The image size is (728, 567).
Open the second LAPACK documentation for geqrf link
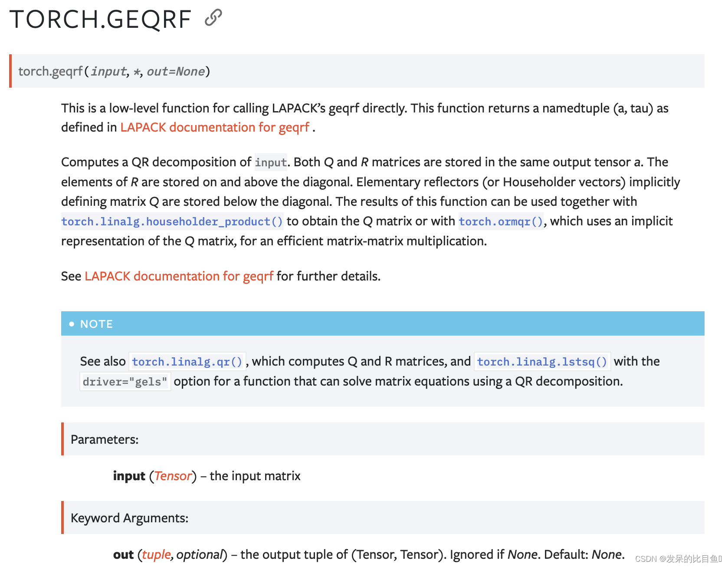[179, 276]
